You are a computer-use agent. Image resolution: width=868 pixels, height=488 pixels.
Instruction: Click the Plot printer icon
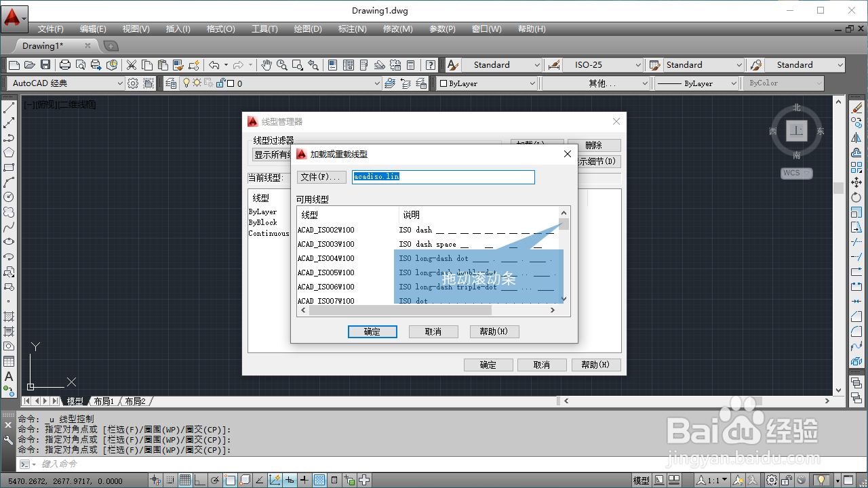coord(65,65)
